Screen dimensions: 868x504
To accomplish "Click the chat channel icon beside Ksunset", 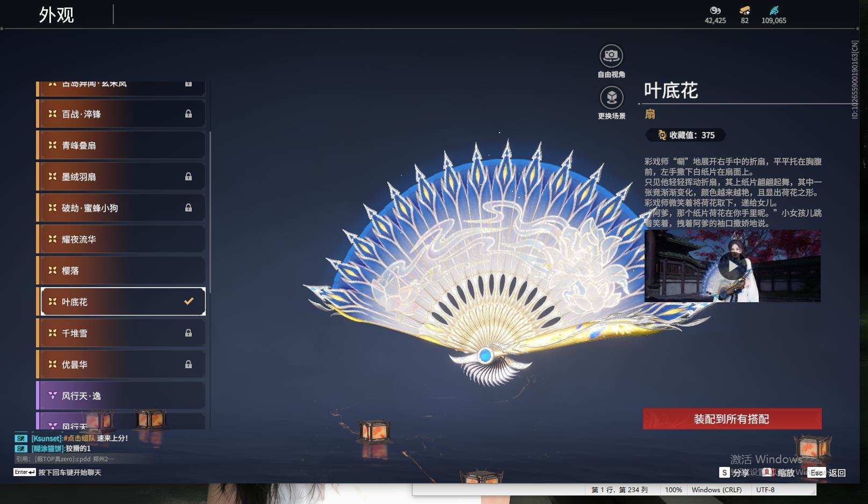I will [21, 438].
